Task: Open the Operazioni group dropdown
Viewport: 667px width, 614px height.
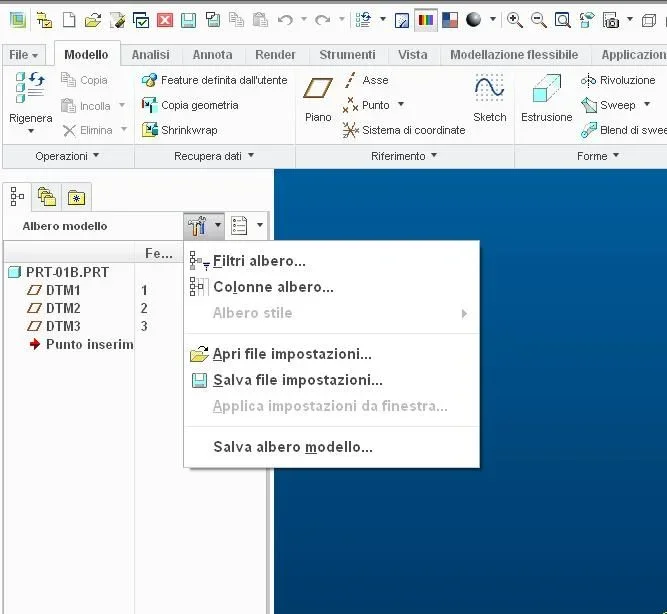Action: point(67,156)
